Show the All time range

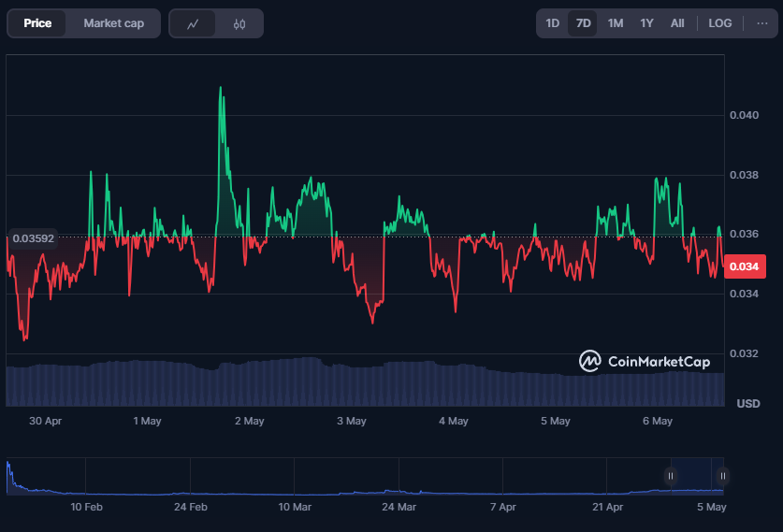point(677,23)
